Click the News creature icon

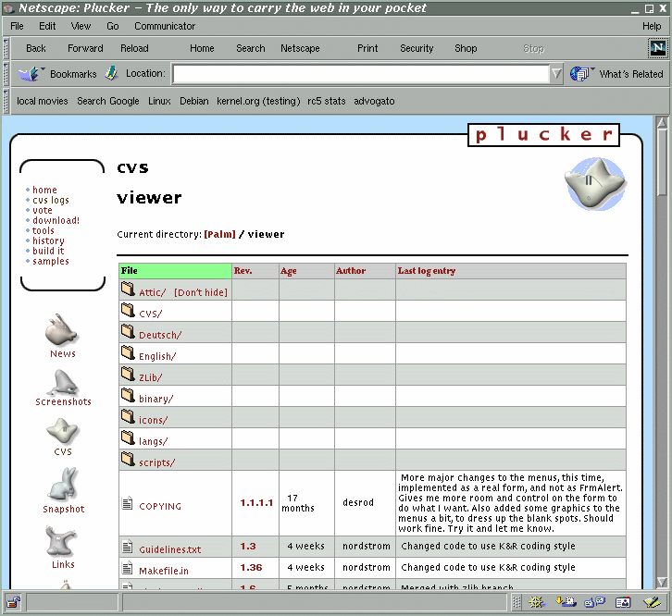(61, 329)
